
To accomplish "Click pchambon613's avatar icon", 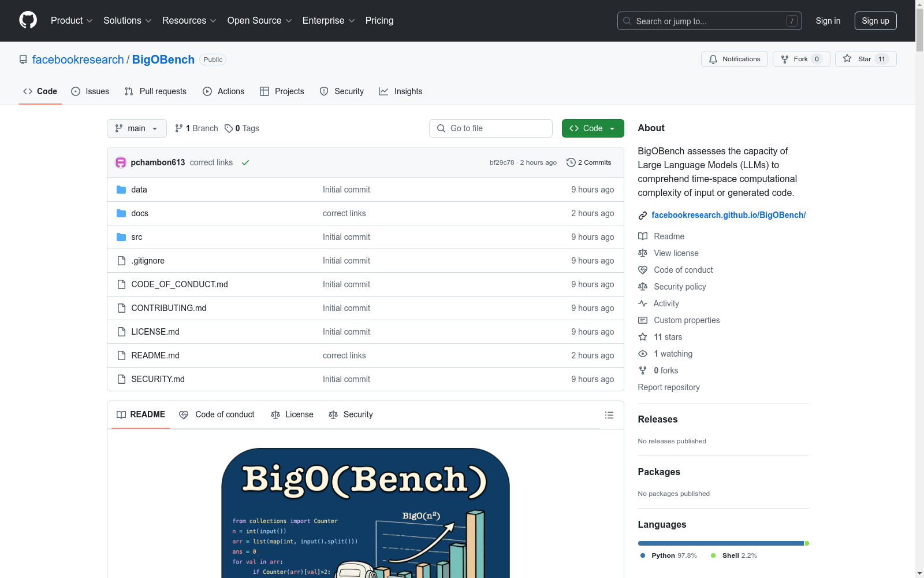I will click(x=121, y=162).
